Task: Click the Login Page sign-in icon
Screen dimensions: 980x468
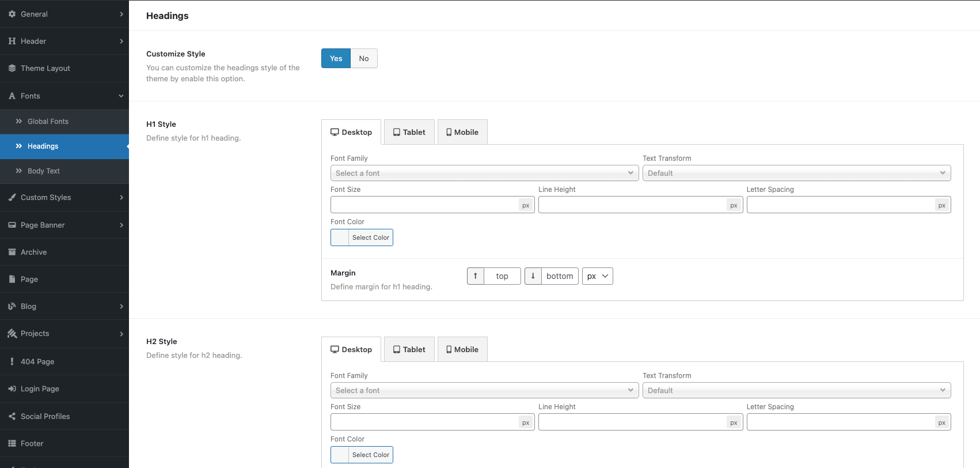Action: (12, 388)
